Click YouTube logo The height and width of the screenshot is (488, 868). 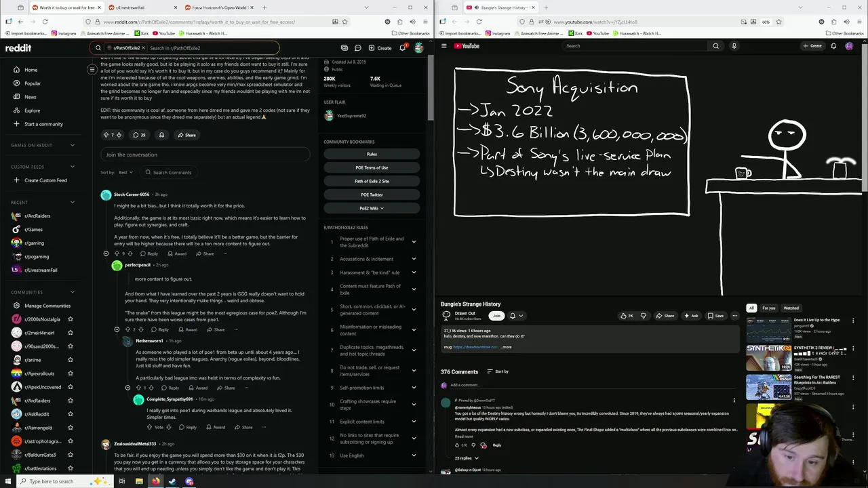pos(467,46)
